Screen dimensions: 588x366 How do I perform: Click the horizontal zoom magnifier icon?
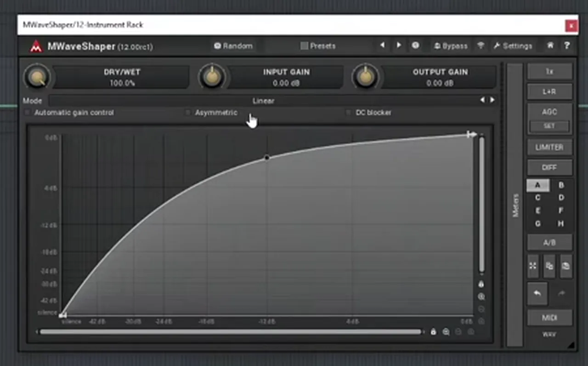click(446, 332)
